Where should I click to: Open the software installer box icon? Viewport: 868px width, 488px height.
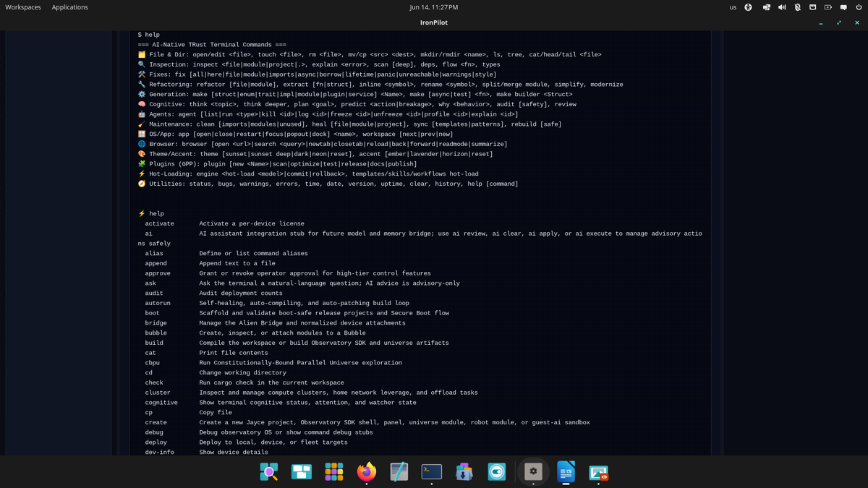pos(464,472)
